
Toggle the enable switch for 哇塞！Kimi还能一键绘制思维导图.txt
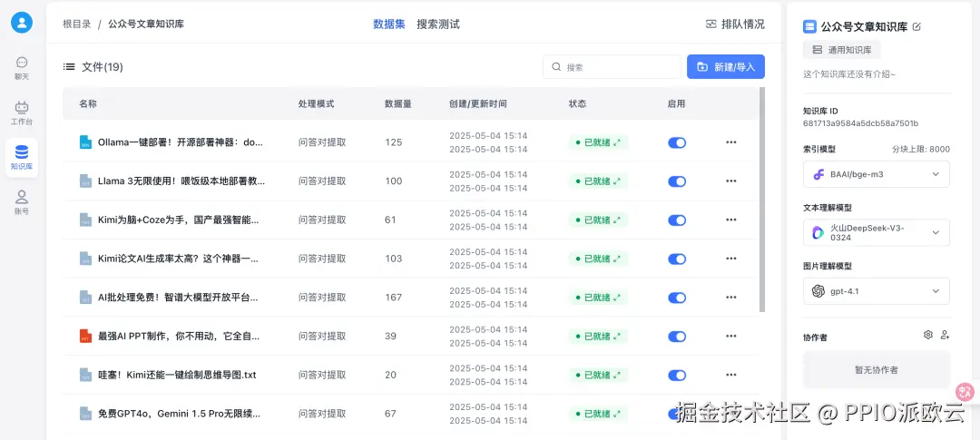click(677, 375)
